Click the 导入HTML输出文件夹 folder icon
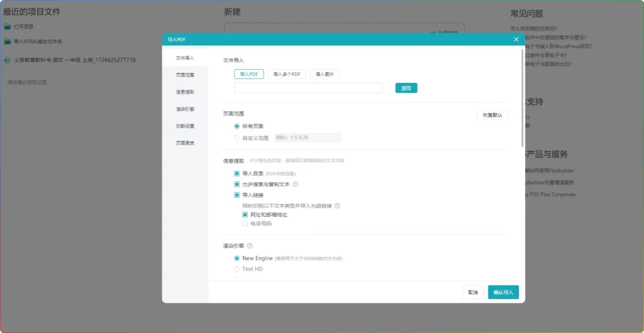644x333 pixels. click(8, 41)
